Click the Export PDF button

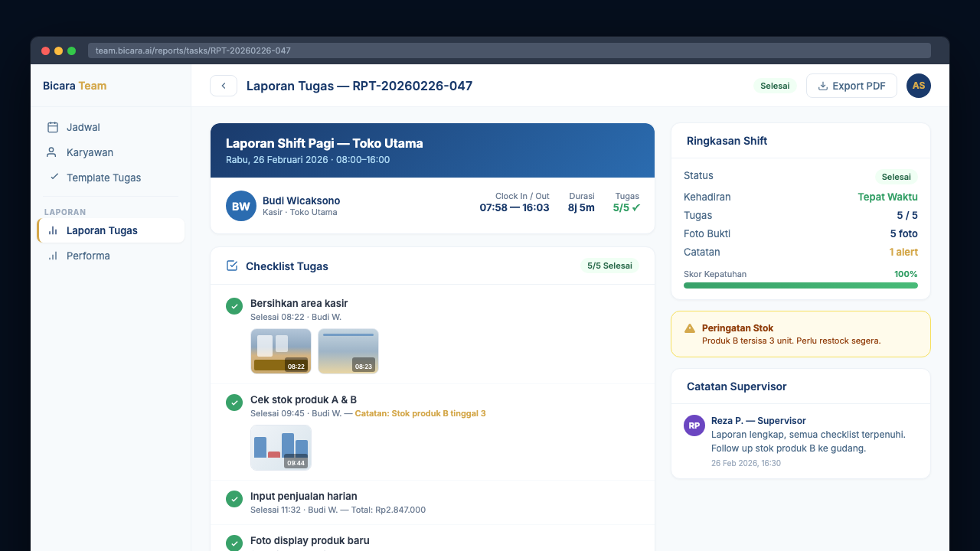click(x=851, y=86)
